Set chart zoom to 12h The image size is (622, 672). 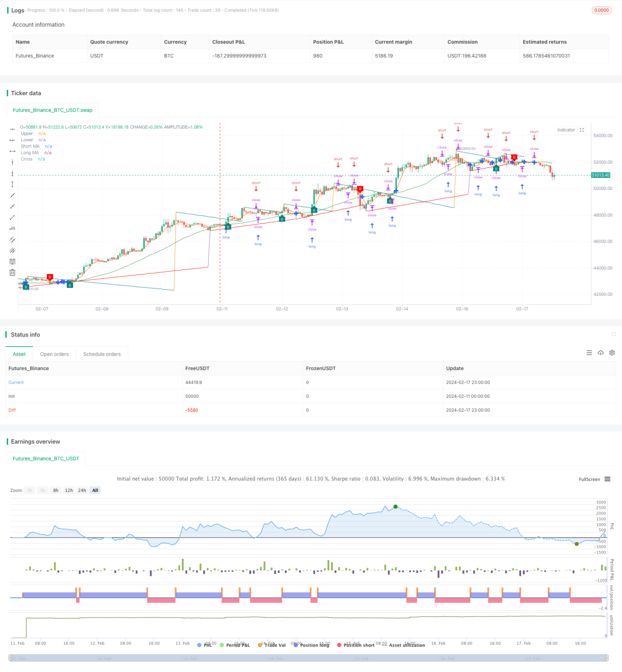tap(69, 491)
